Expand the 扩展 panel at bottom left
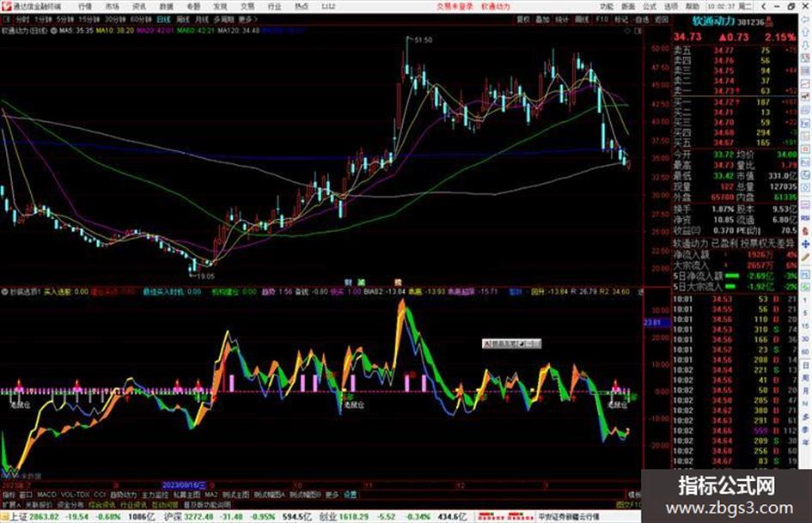812x523 pixels. (11, 505)
